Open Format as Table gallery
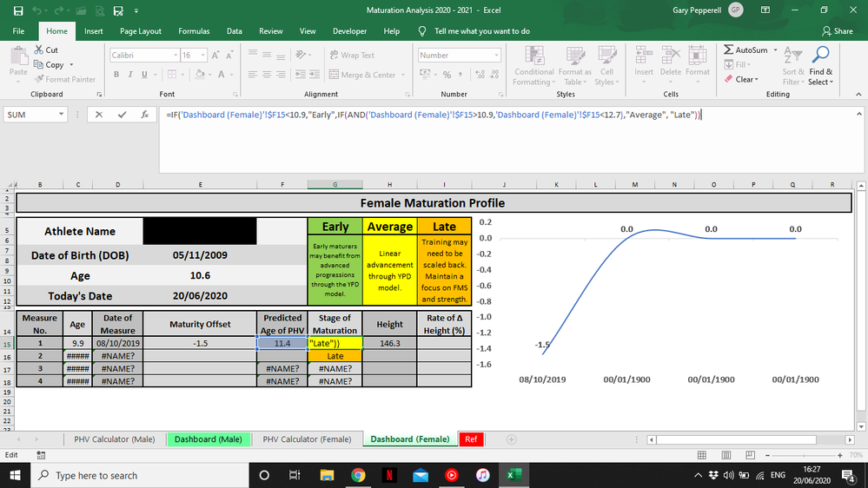 [x=574, y=65]
